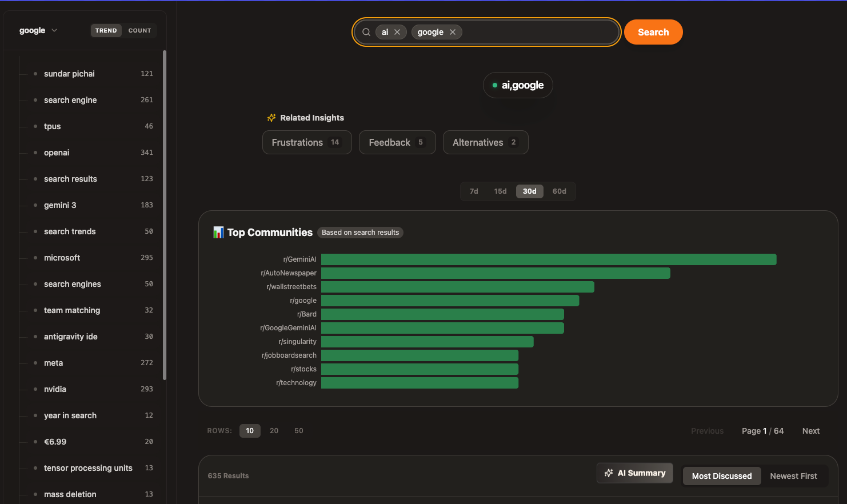Select the 7d time range
This screenshot has height=504, width=847.
click(x=474, y=191)
